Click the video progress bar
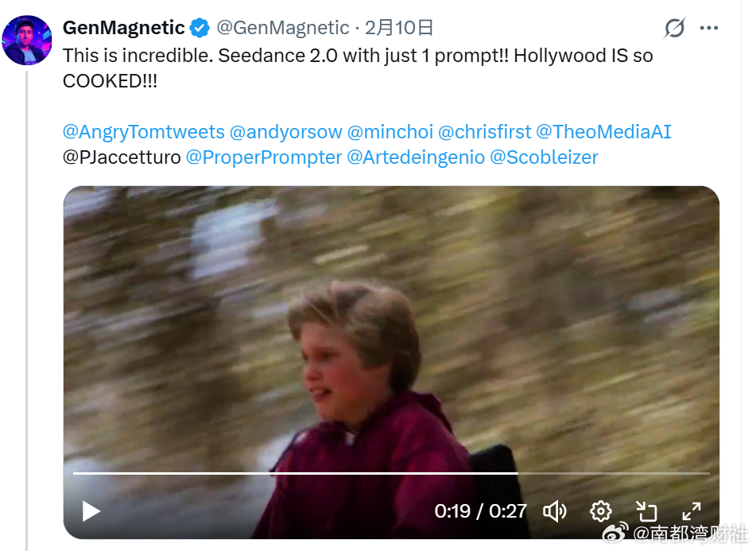This screenshot has height=551, width=756. coord(391,473)
